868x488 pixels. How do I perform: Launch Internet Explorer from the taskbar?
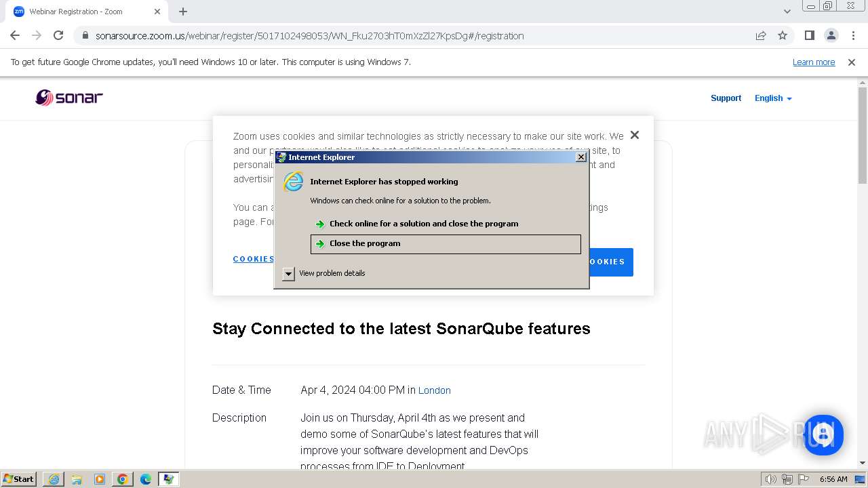pyautogui.click(x=54, y=479)
